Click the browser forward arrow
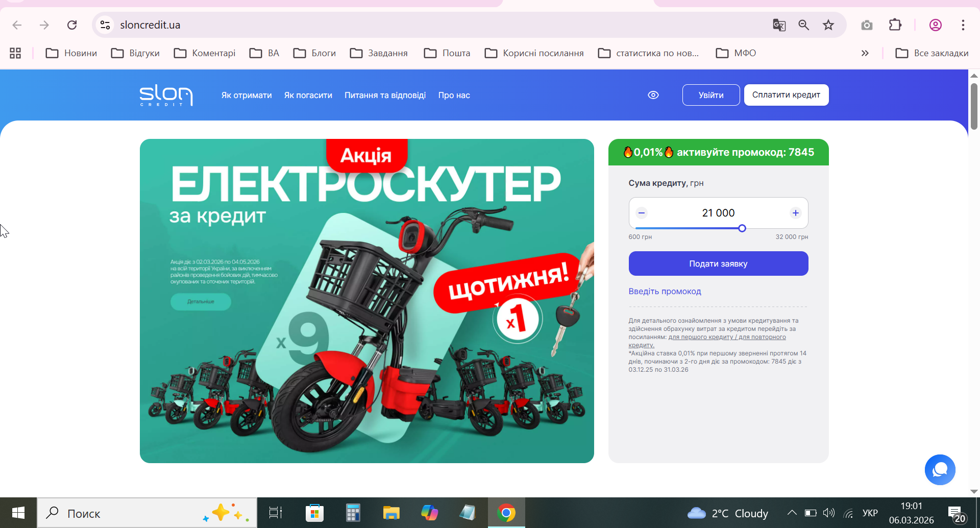This screenshot has width=980, height=528. [44, 25]
